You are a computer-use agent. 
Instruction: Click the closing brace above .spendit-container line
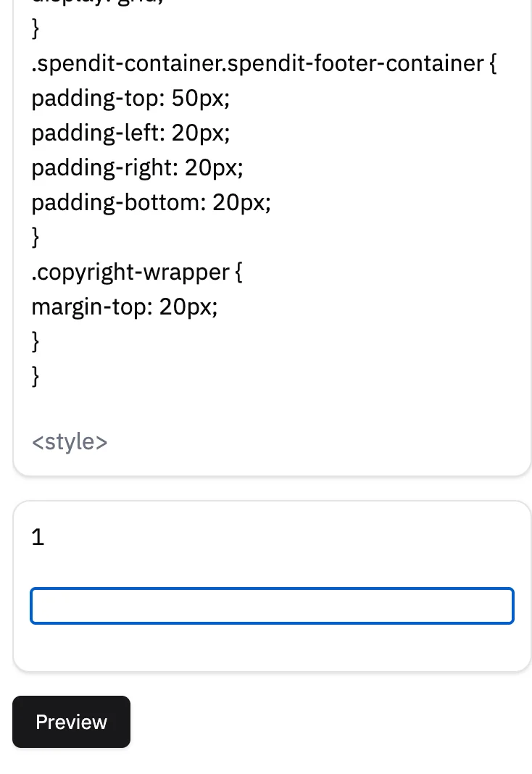tap(36, 28)
